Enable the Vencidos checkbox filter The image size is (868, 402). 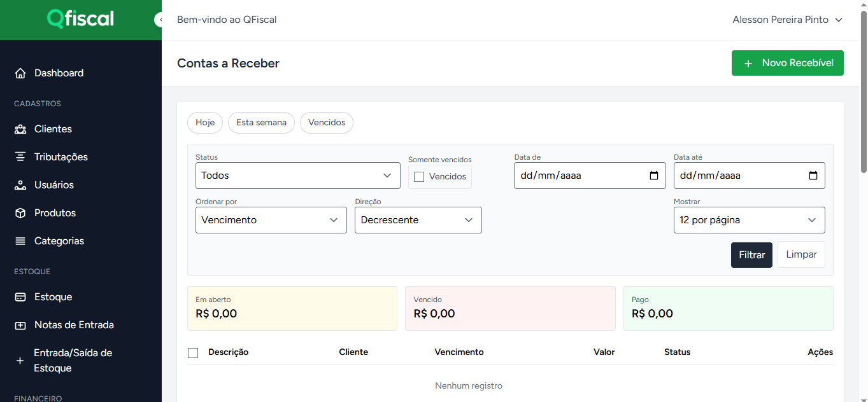tap(419, 177)
